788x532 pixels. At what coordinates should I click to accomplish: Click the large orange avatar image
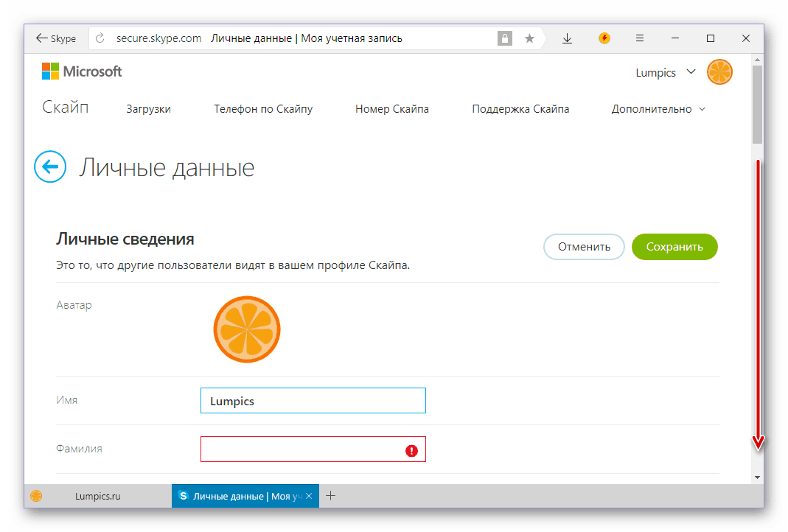pos(247,330)
